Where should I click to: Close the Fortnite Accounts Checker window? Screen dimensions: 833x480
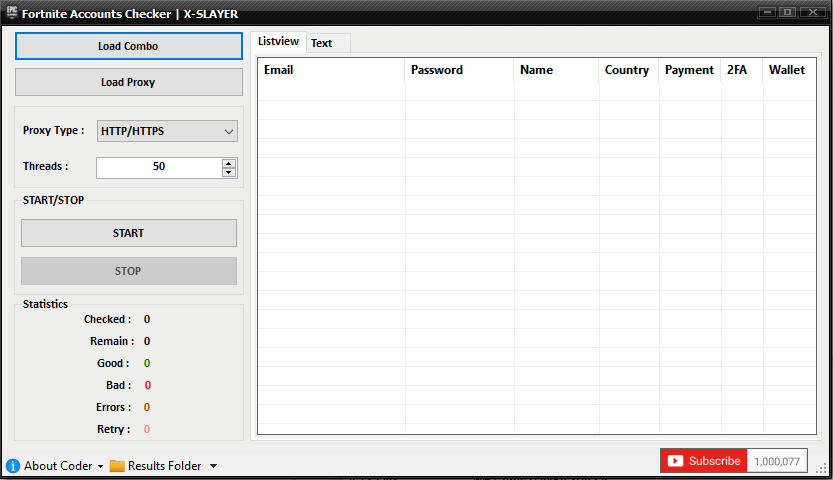click(813, 12)
